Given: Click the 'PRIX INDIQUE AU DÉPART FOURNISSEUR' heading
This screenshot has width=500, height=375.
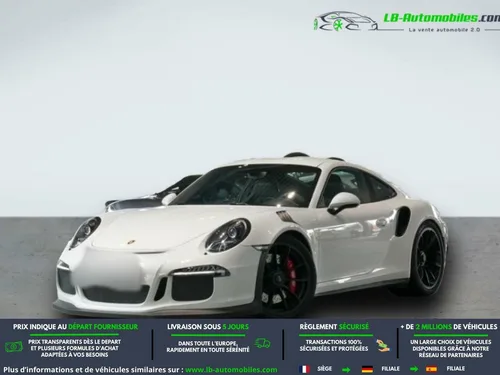Looking at the screenshot, I should click(75, 327).
